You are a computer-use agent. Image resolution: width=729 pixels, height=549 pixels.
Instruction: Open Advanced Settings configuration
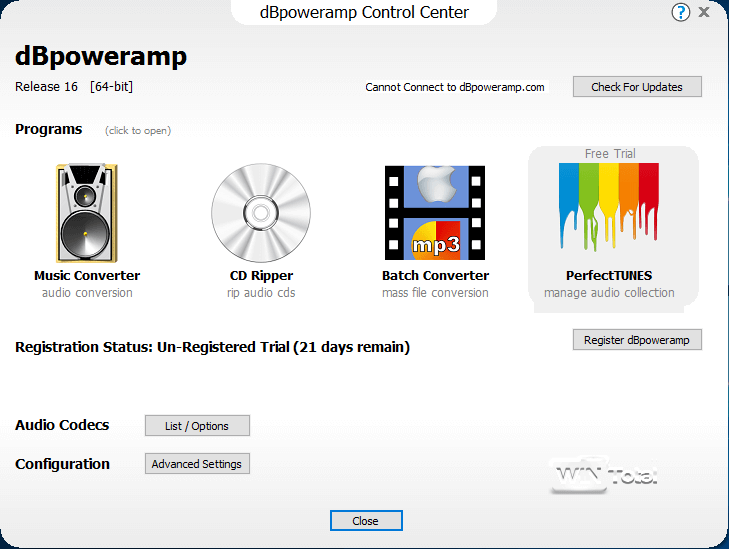[x=197, y=464]
